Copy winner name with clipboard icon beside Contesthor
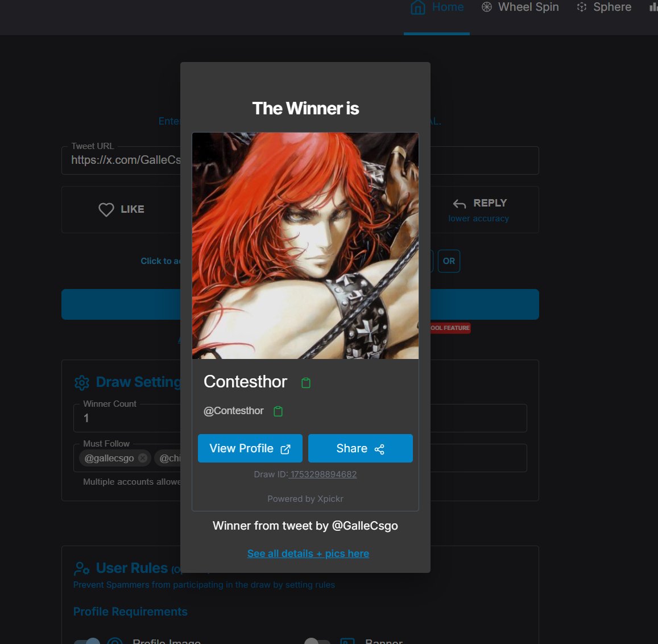 click(306, 382)
